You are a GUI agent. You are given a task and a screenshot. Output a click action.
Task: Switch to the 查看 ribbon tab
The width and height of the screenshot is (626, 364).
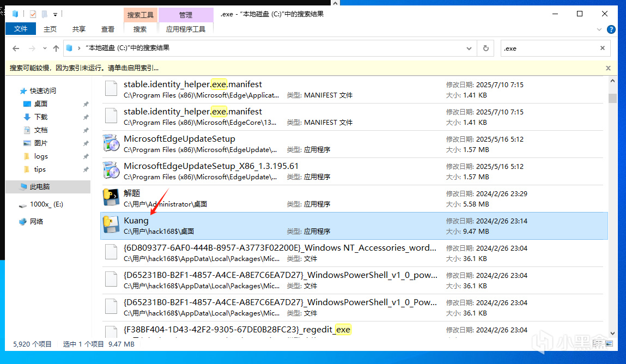[107, 29]
